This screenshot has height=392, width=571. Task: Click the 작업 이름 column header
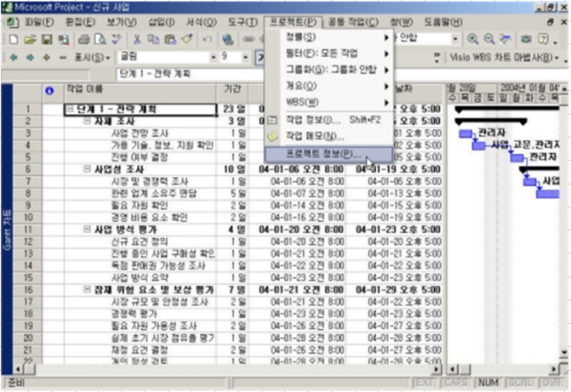coord(140,94)
